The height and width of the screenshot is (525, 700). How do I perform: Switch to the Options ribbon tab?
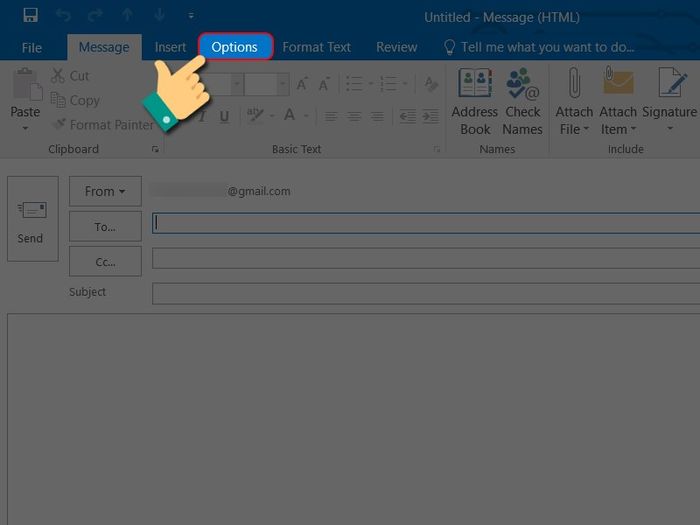coord(235,47)
